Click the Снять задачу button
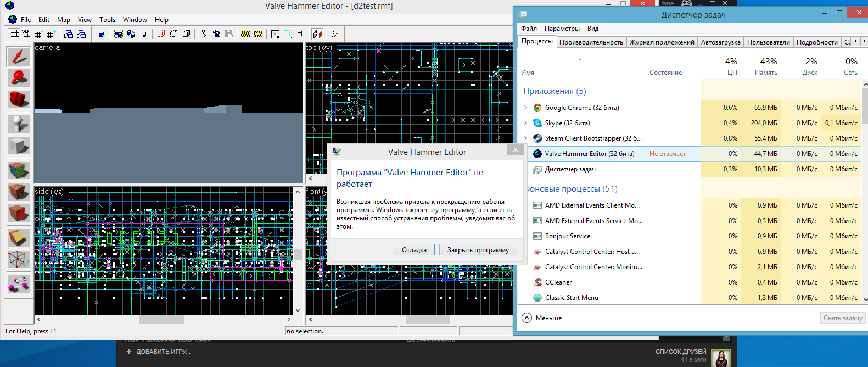The height and width of the screenshot is (367, 868). [x=843, y=318]
